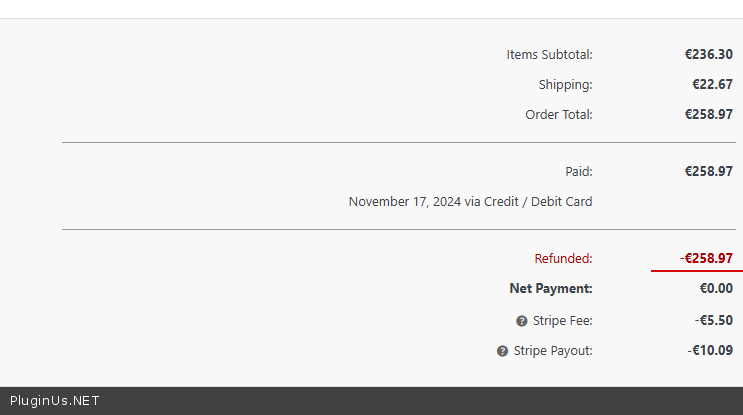This screenshot has height=415, width=743.
Task: Click the bold Net Payment label
Action: pyautogui.click(x=550, y=289)
